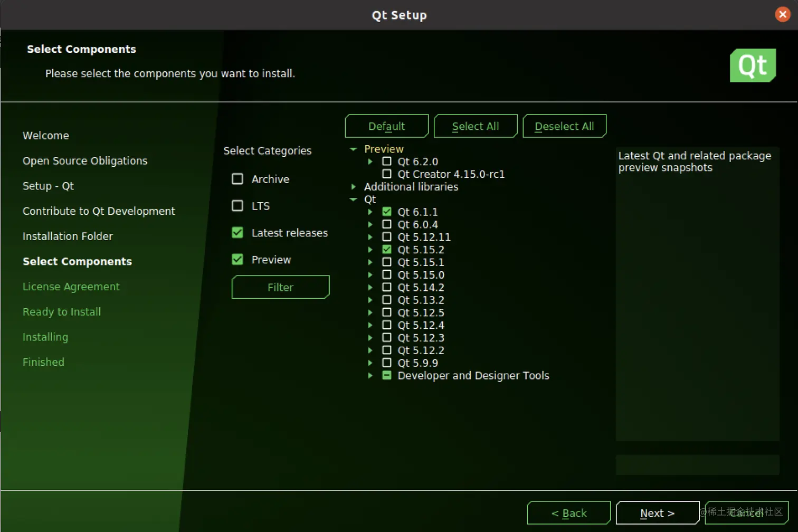
Task: Uncheck the Preview category checkbox
Action: pyautogui.click(x=237, y=260)
